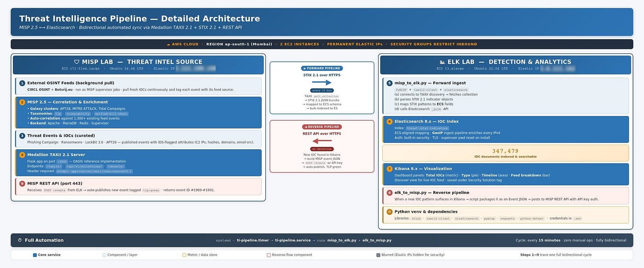Click the number 1 badge for External OSINT Feeds
The image size is (644, 268).
[22, 83]
